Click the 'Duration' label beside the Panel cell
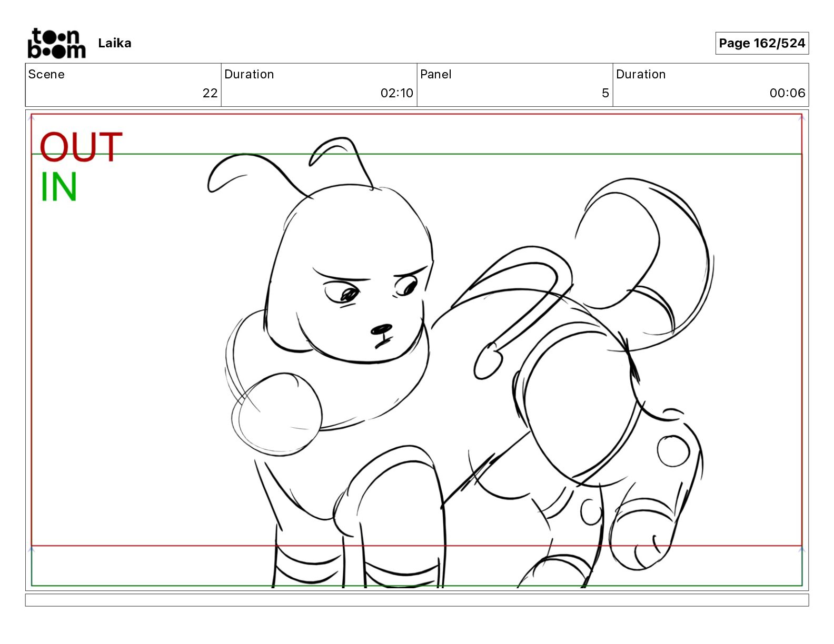Viewport: 834px width, 644px height. pos(641,74)
